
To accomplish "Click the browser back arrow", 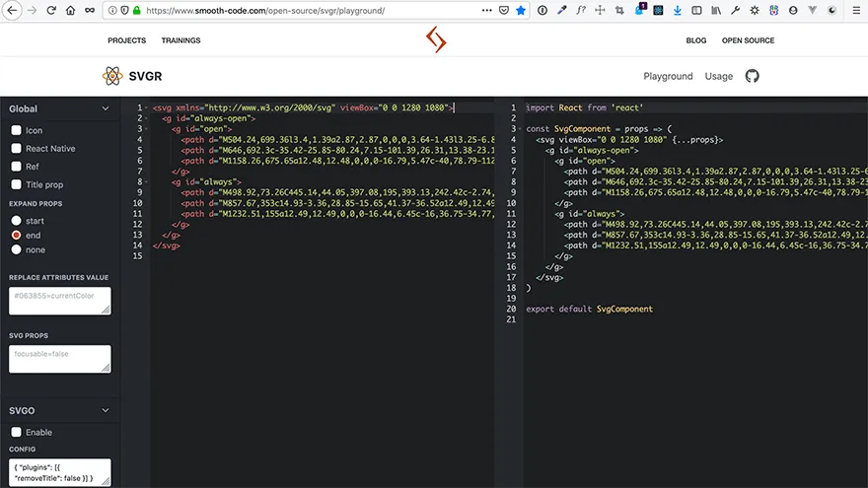I will click(x=11, y=11).
